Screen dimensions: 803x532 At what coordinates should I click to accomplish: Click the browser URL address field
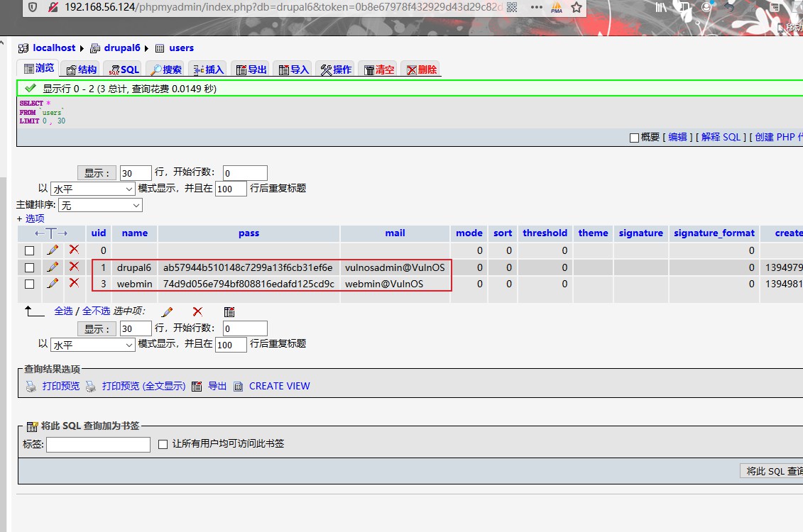pyautogui.click(x=283, y=7)
